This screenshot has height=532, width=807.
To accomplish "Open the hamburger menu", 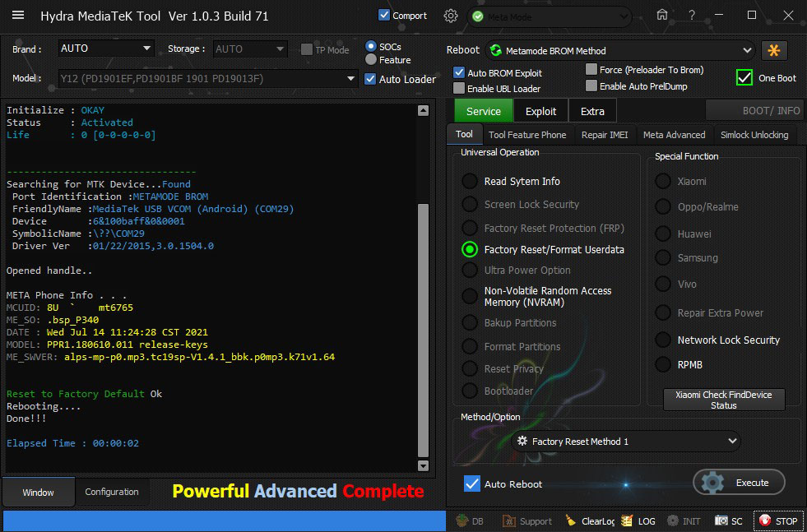I will tap(18, 16).
